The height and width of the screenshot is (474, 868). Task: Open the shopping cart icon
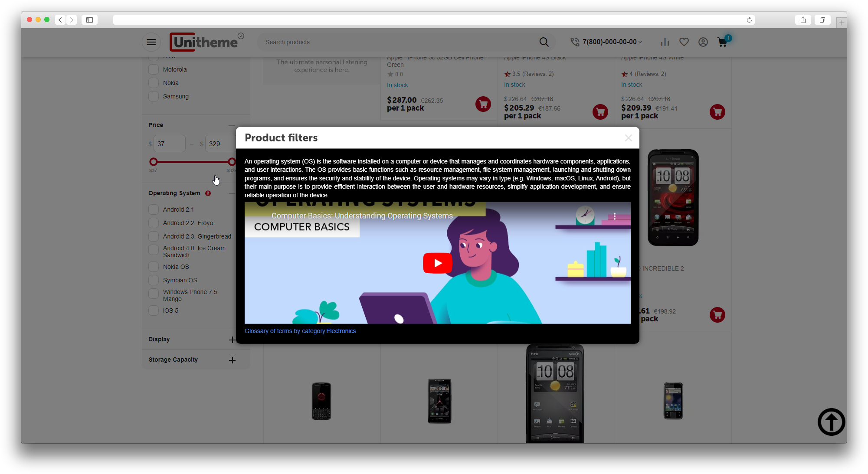point(723,42)
